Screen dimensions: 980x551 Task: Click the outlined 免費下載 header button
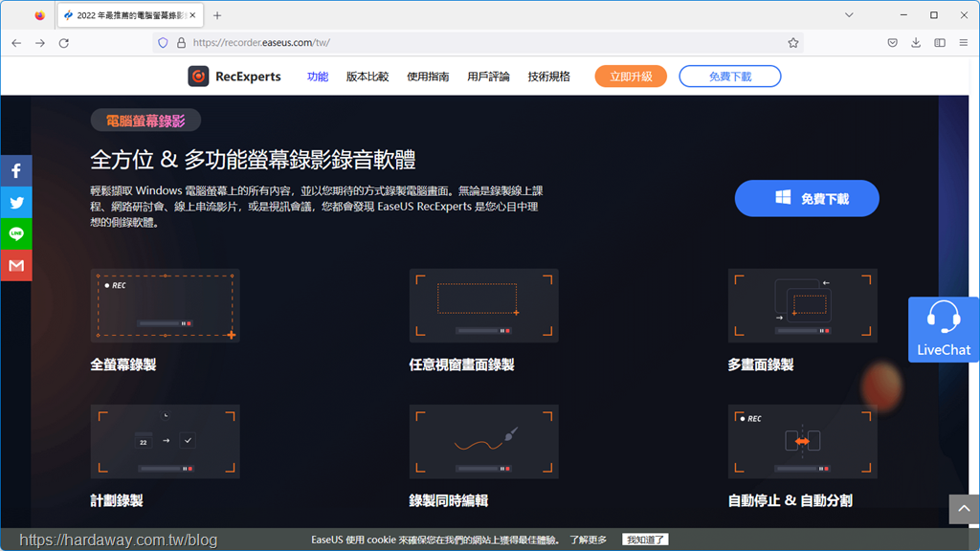click(730, 77)
